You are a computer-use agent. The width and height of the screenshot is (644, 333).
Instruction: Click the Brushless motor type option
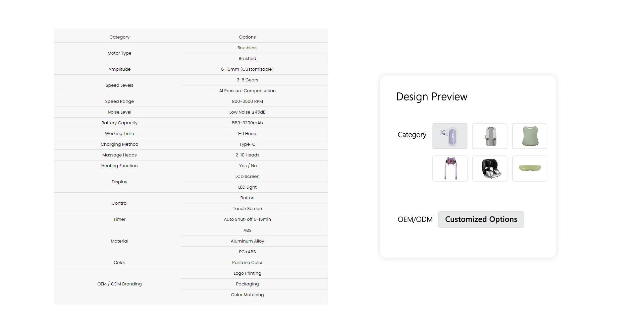[247, 48]
